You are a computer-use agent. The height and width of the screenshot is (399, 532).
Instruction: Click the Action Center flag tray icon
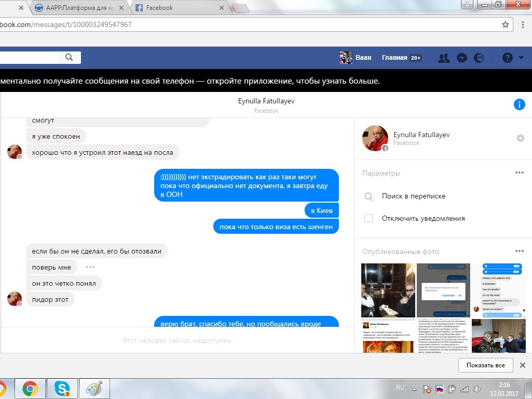[427, 389]
